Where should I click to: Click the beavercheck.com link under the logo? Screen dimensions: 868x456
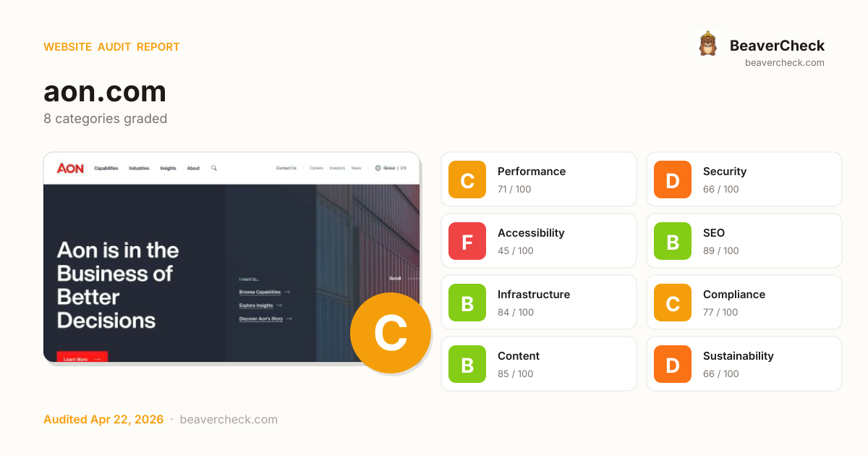coord(784,63)
